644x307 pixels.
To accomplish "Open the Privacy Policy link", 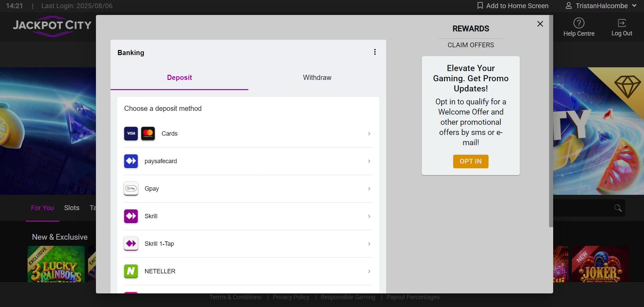I will click(291, 297).
